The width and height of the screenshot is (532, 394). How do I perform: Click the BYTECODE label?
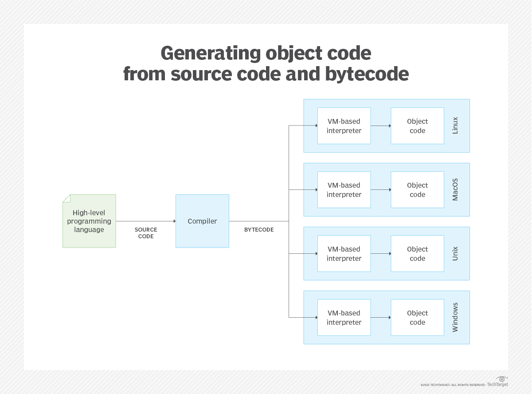click(259, 230)
